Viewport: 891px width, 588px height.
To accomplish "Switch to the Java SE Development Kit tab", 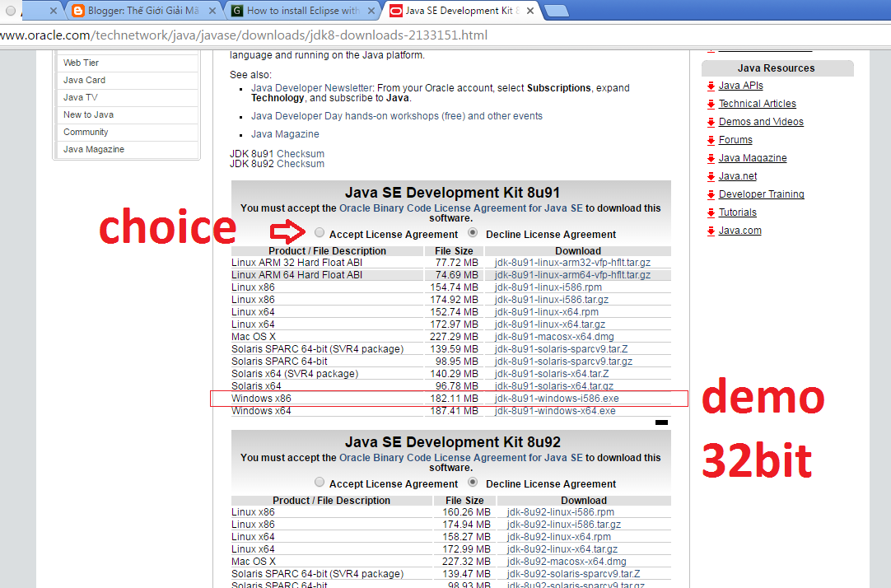I will click(461, 10).
